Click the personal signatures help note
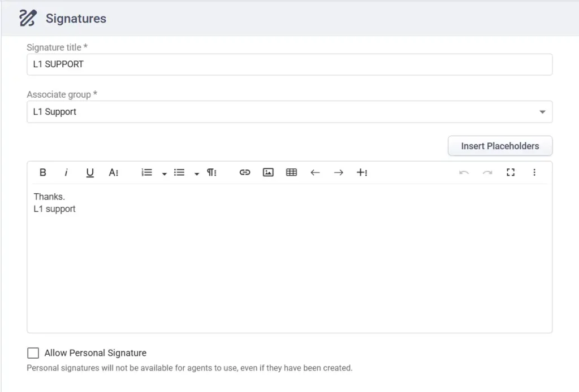 pos(189,368)
